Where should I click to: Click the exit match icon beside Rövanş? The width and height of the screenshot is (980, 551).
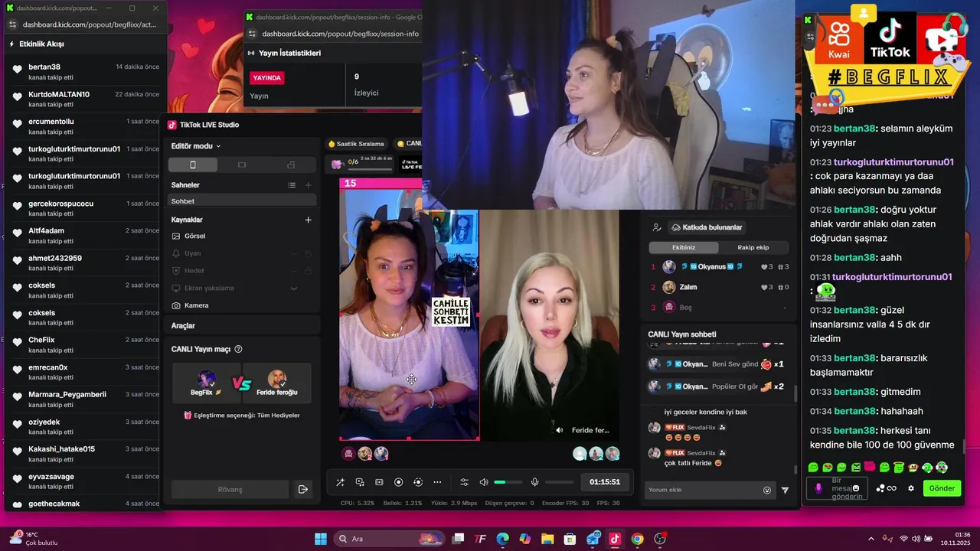tap(303, 489)
